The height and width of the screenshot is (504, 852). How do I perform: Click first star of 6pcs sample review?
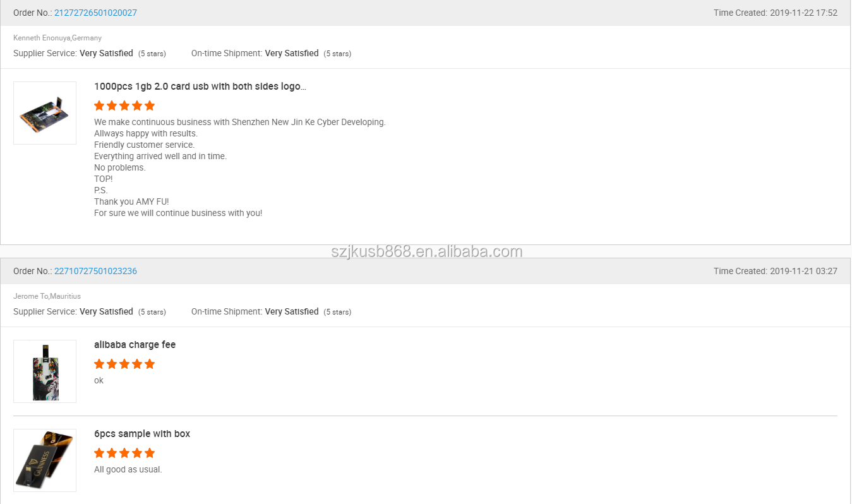coord(99,453)
